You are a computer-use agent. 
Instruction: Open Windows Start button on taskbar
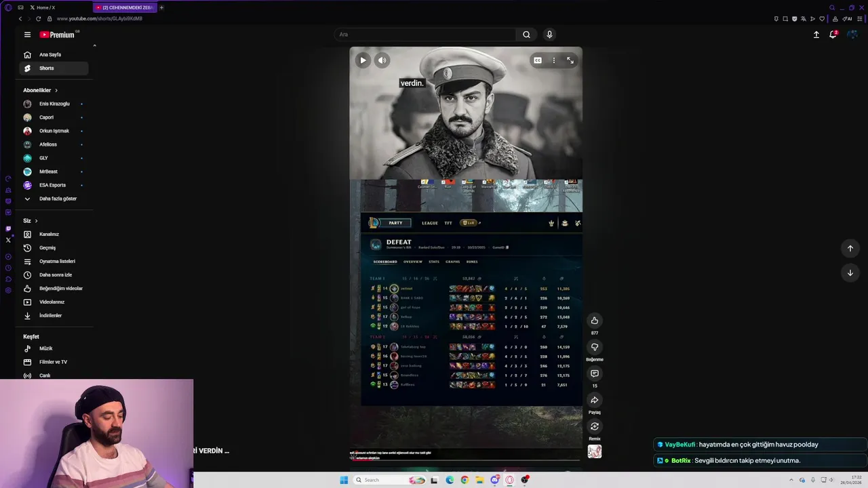coord(344,480)
